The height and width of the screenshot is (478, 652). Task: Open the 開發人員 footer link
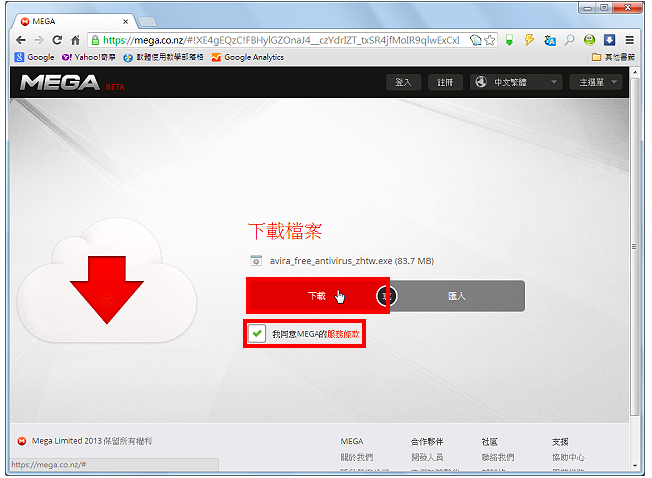[427, 457]
